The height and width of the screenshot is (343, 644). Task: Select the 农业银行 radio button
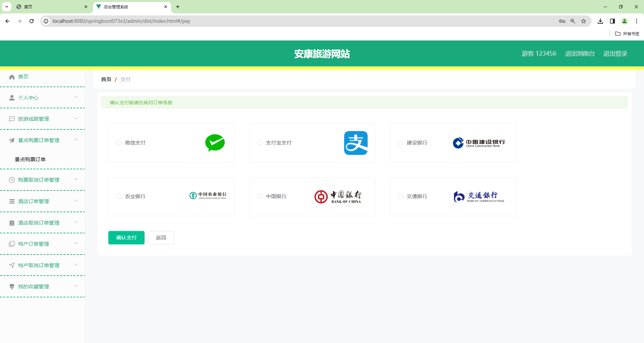119,196
